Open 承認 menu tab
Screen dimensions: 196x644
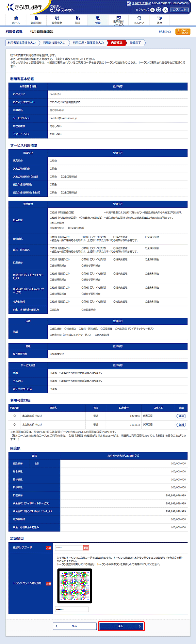pos(77,20)
